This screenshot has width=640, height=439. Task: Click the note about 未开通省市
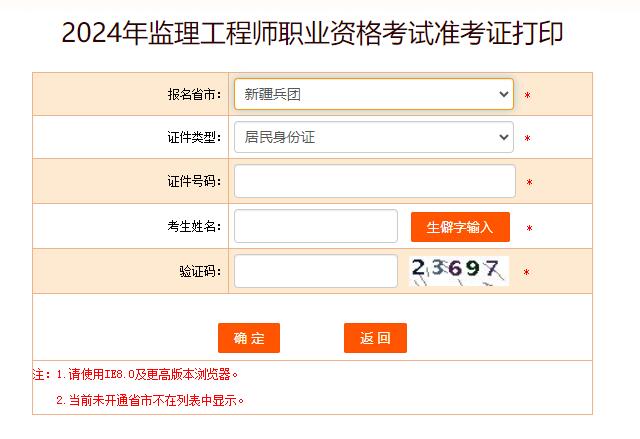(x=150, y=400)
